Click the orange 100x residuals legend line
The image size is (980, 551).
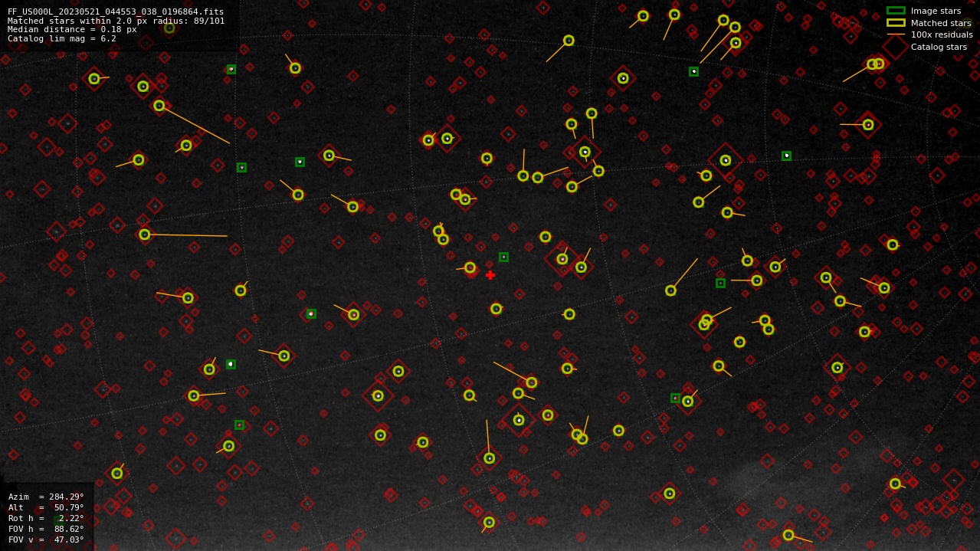point(896,34)
